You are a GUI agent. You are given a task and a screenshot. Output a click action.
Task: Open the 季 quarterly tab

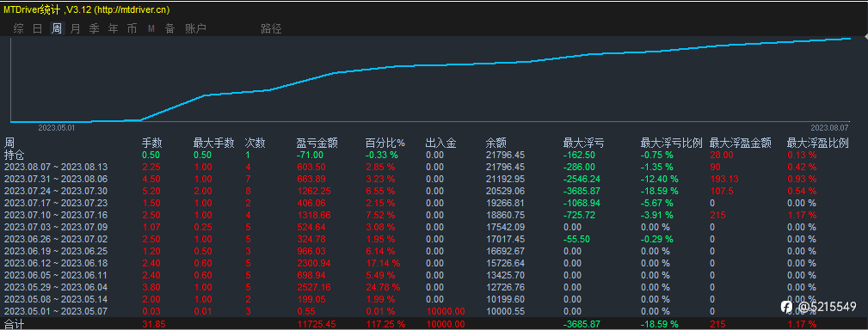(x=94, y=28)
